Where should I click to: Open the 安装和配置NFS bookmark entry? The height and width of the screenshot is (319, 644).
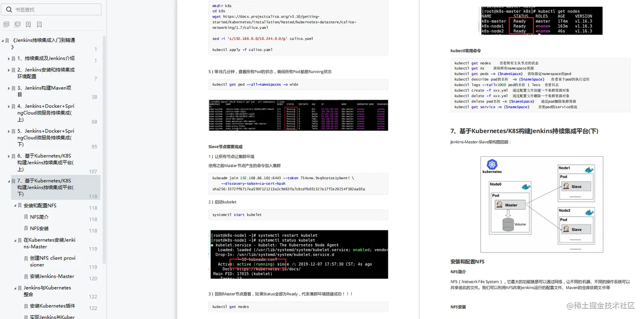pos(40,205)
